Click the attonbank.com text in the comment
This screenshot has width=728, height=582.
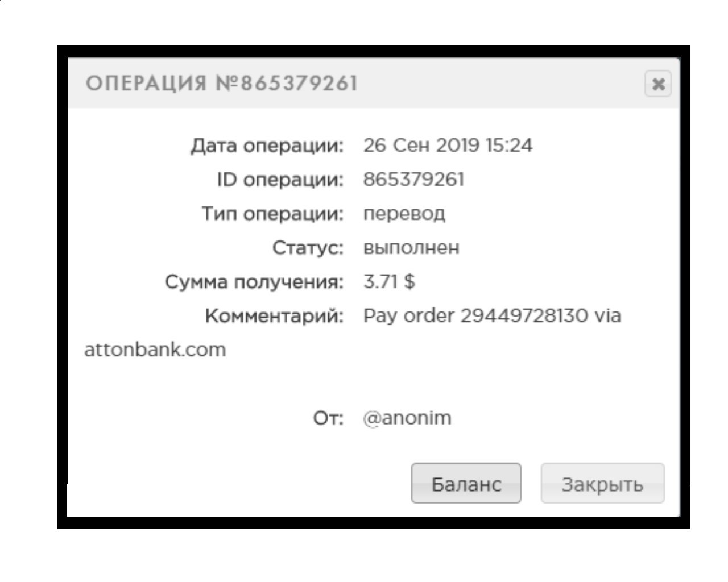coord(155,349)
